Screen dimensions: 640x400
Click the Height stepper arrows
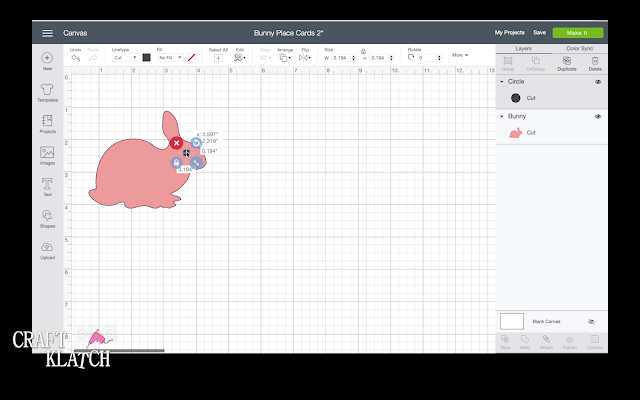tap(391, 58)
